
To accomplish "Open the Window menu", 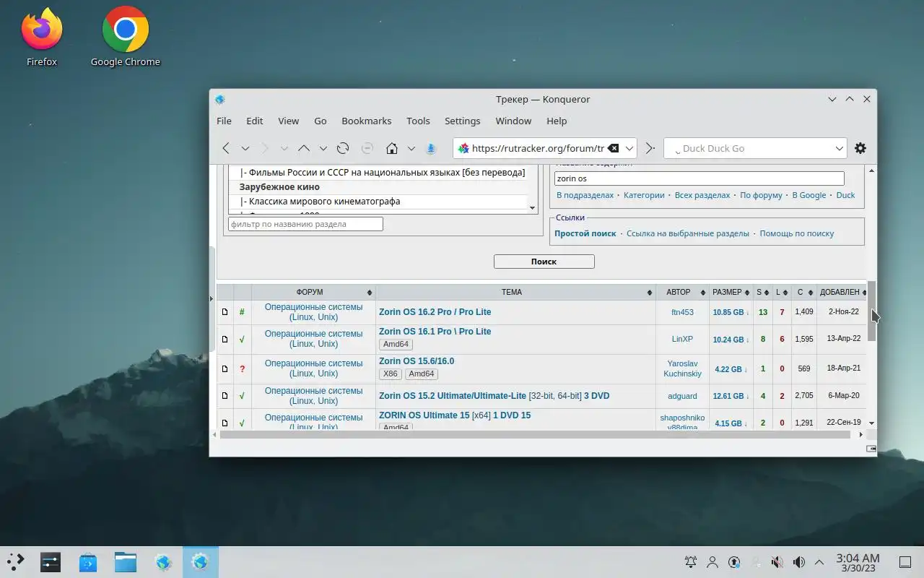I will 513,121.
